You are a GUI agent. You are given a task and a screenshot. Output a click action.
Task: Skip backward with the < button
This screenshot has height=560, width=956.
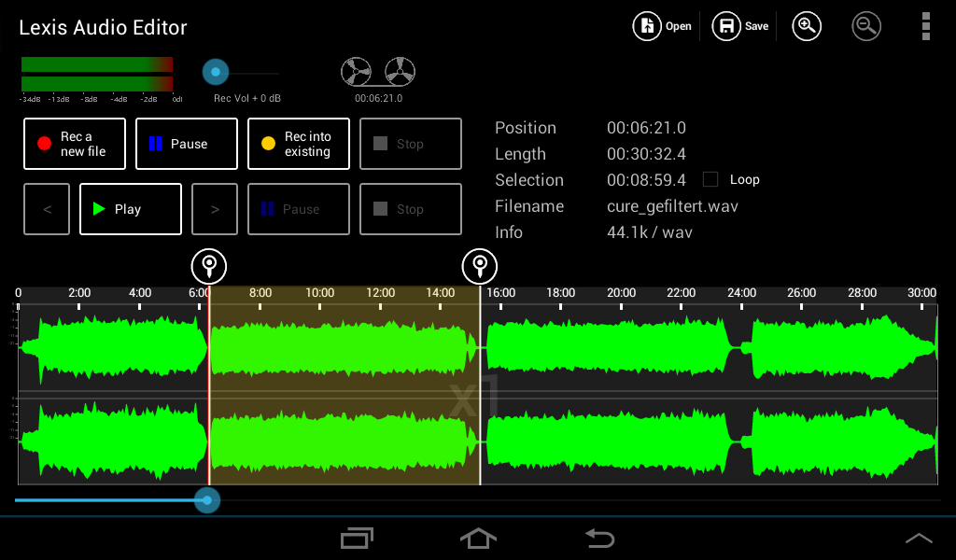coord(47,209)
